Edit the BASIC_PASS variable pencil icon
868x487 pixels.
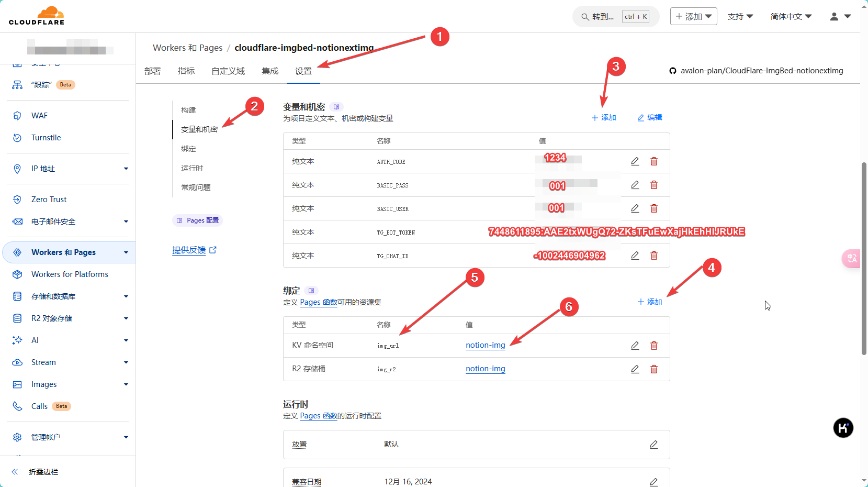point(635,185)
